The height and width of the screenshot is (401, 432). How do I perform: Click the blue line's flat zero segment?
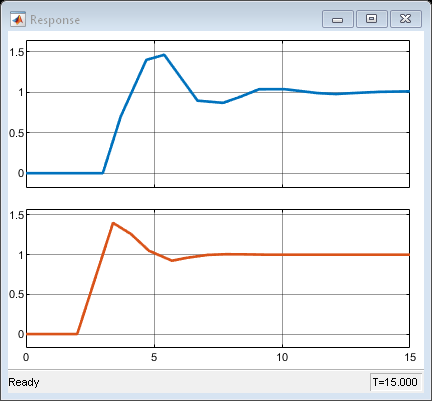(65, 173)
